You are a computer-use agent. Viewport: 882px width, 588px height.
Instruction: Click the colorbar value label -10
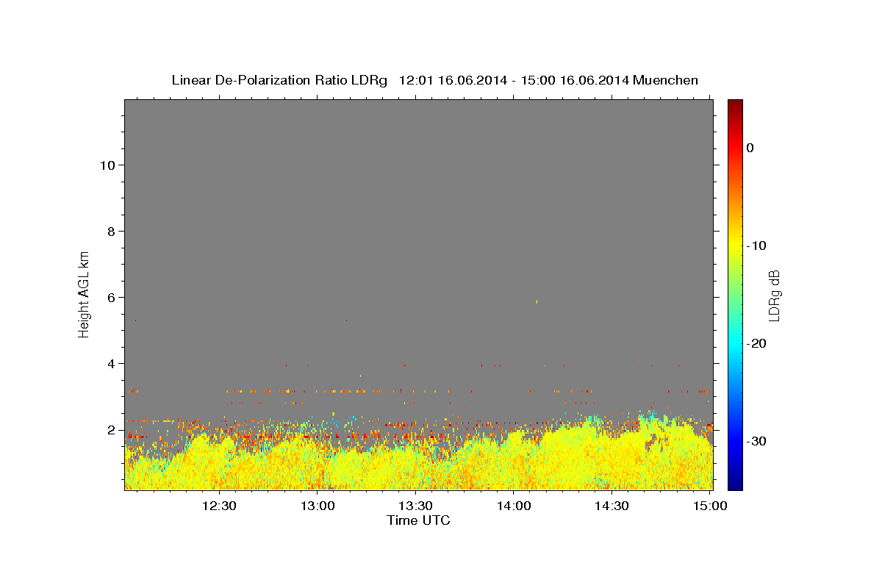[x=757, y=245]
